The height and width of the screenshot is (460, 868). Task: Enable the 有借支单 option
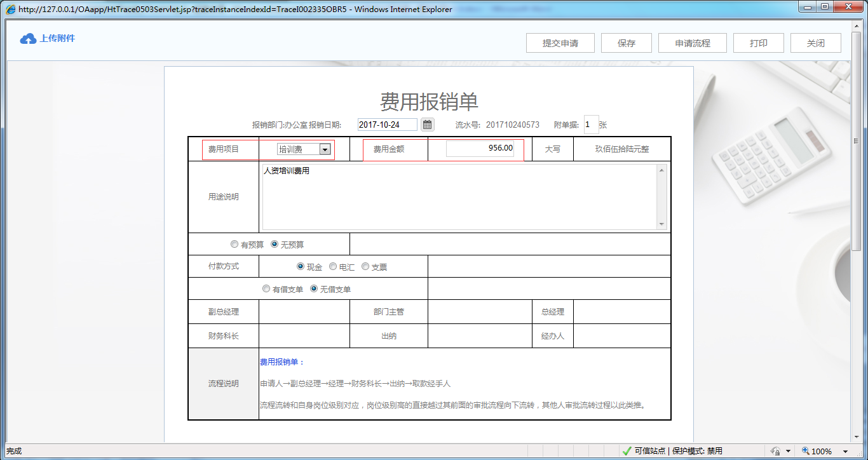[266, 288]
